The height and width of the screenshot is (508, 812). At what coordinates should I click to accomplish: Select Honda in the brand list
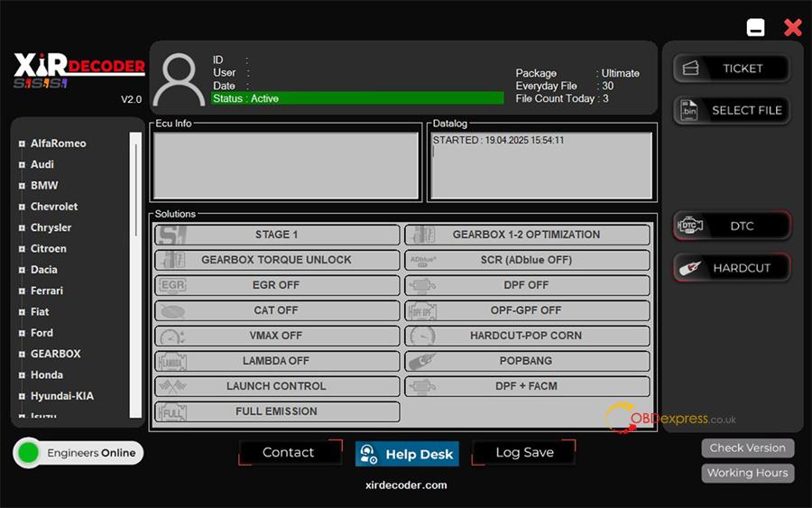(x=47, y=375)
